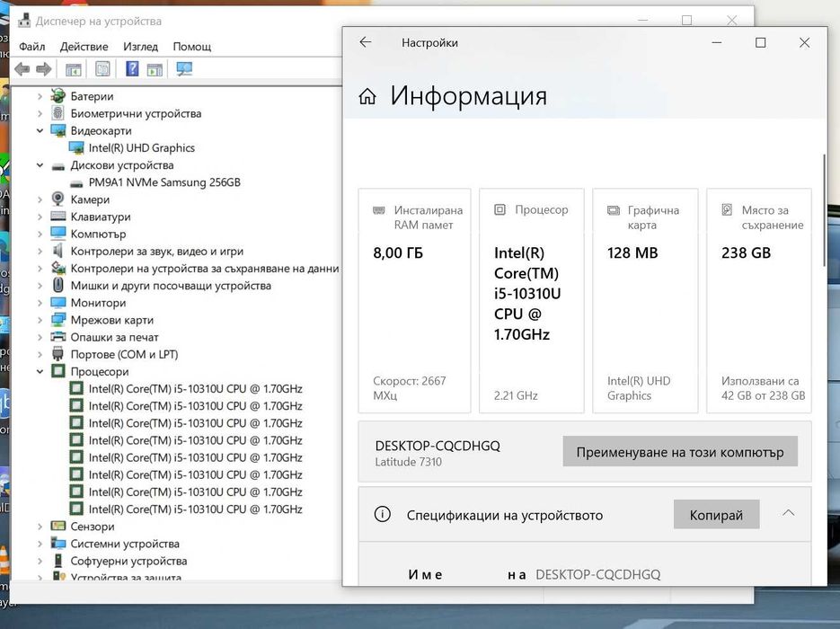Image resolution: width=840 pixels, height=629 pixels.
Task: Click the Latitude 7310 model text
Action: click(x=408, y=462)
